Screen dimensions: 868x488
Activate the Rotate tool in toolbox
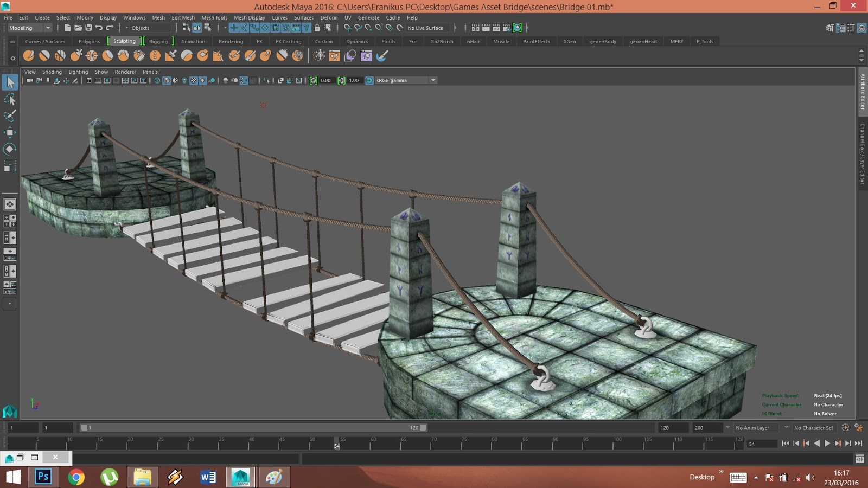tap(10, 149)
